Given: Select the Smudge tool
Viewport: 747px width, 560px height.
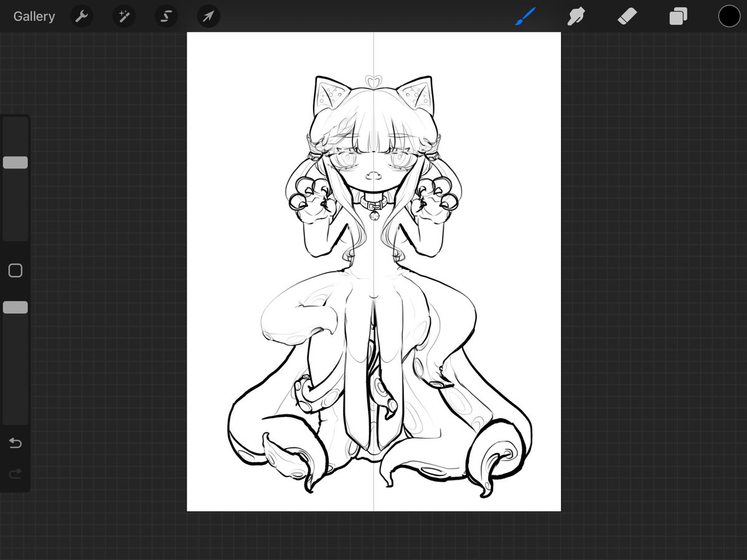Looking at the screenshot, I should click(576, 16).
